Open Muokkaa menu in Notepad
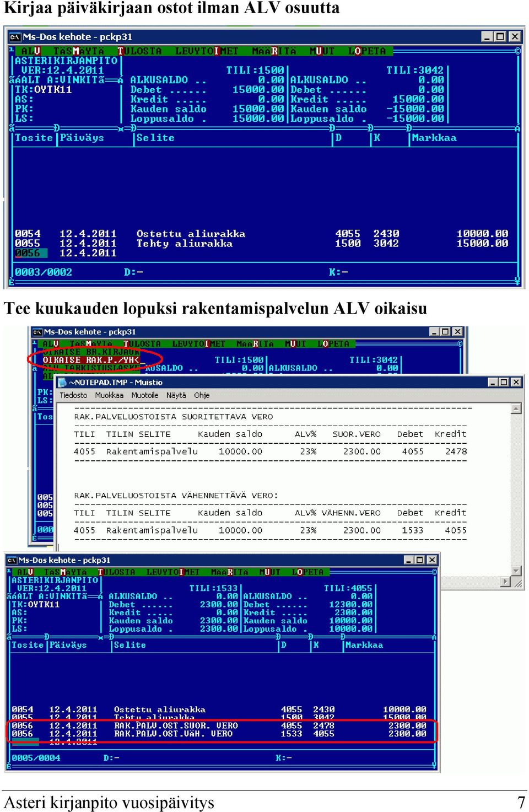 coord(109,395)
